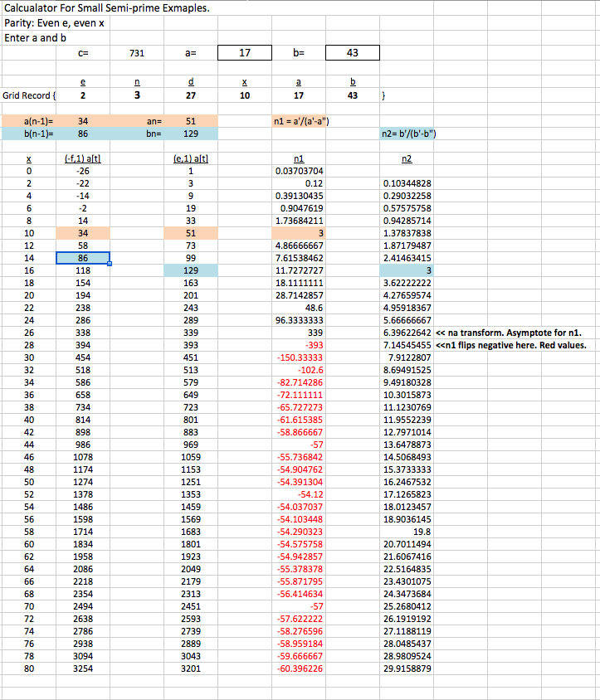
Task: Select the cell with value -26
Action: pos(83,171)
